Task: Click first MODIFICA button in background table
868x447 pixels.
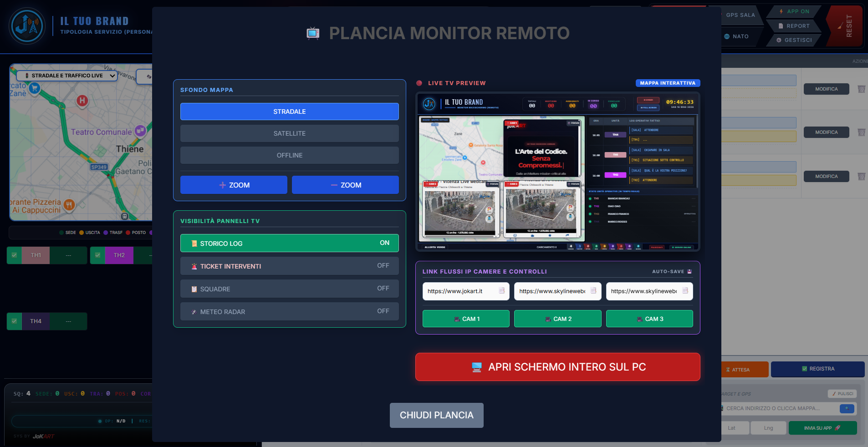Action: click(826, 89)
